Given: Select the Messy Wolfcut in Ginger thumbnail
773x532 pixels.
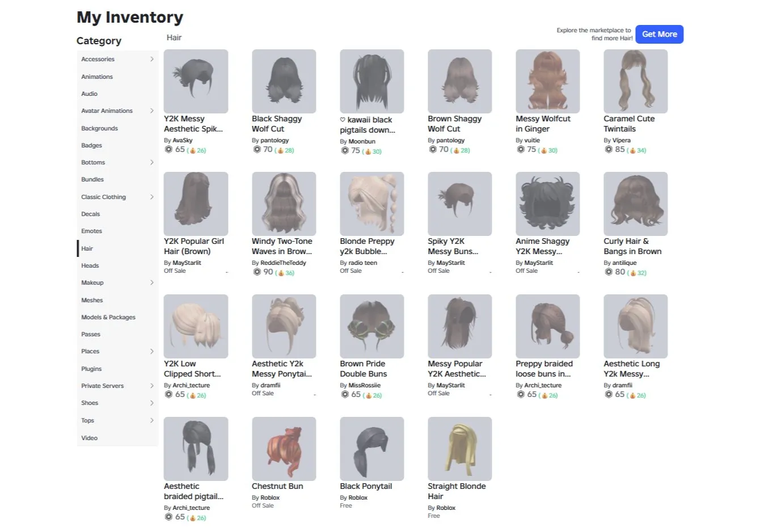Looking at the screenshot, I should tap(547, 81).
